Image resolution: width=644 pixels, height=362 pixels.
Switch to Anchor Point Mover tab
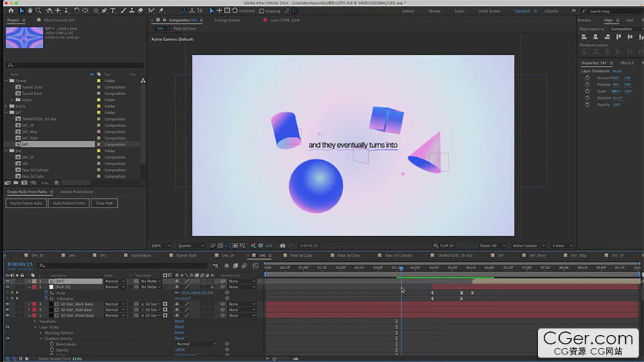[77, 192]
